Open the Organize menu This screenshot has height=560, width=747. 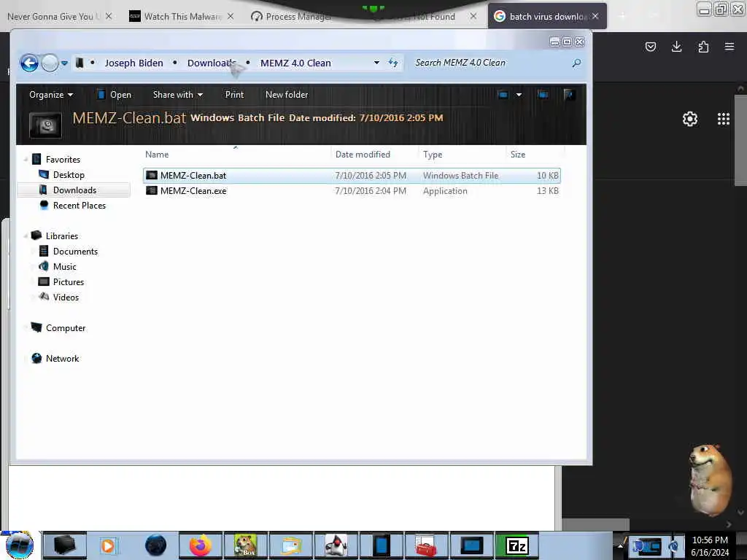coord(51,95)
